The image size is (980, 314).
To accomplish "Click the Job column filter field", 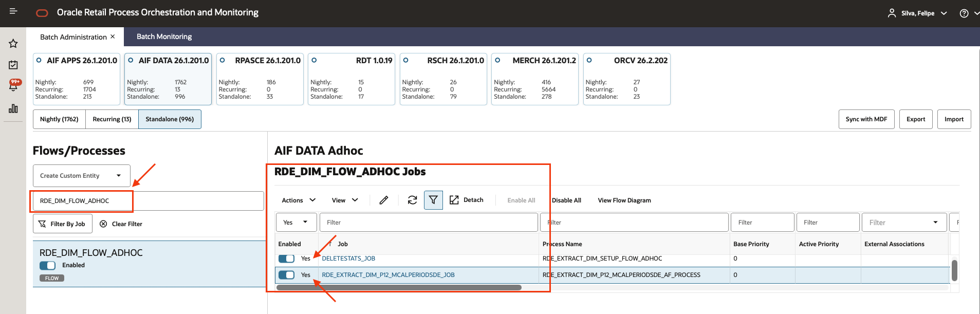I will click(429, 223).
